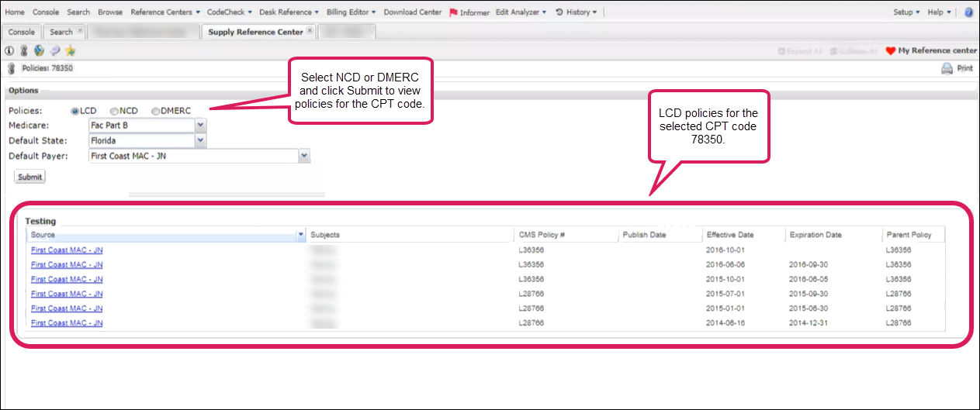Click the globe icon in the toolbar
This screenshot has height=410, width=980.
[39, 51]
